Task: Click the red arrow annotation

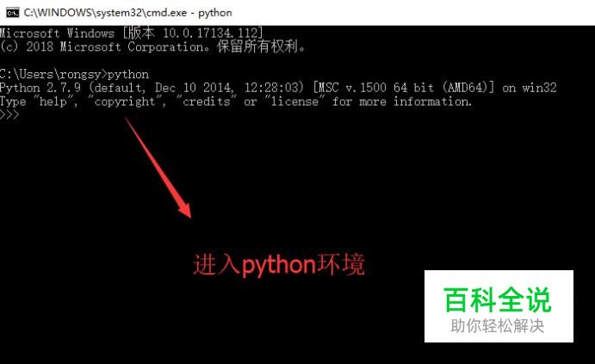Action: click(x=158, y=168)
